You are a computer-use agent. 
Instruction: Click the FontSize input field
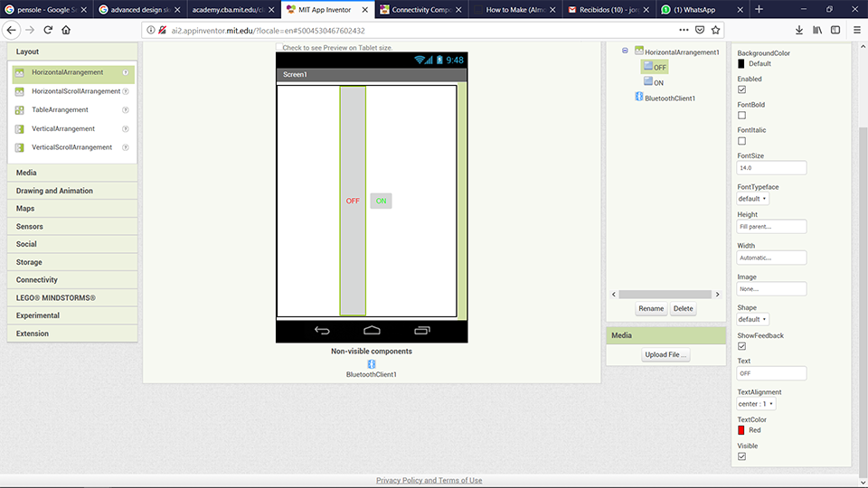(x=771, y=168)
